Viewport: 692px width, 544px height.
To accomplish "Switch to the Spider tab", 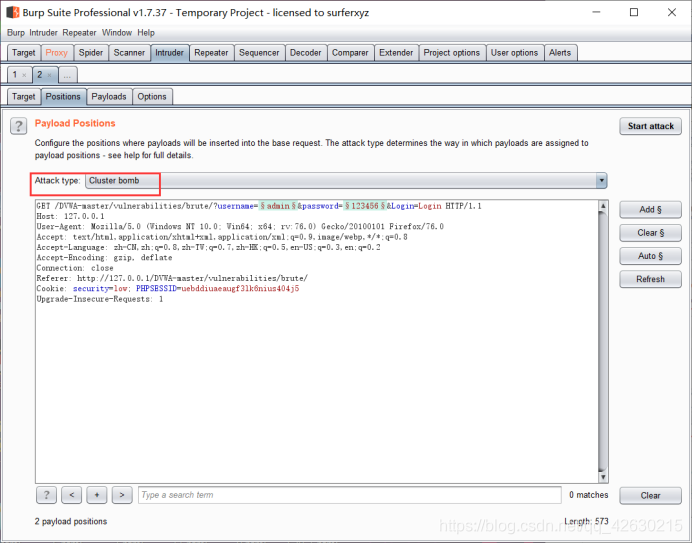I will pyautogui.click(x=90, y=53).
